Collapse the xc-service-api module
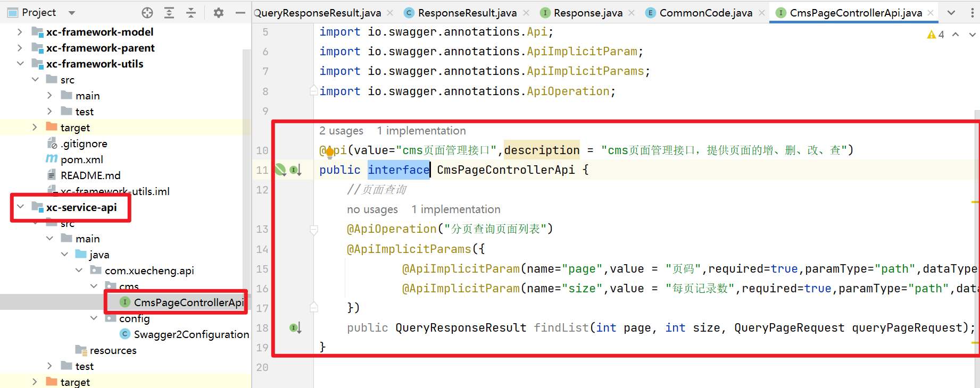Screen dimensions: 980x388 20,207
